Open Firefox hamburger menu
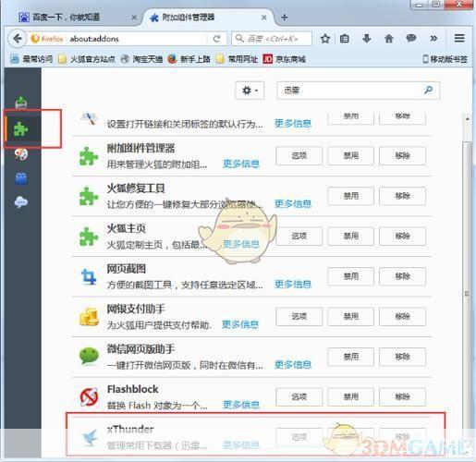The image size is (476, 462). coord(459,38)
